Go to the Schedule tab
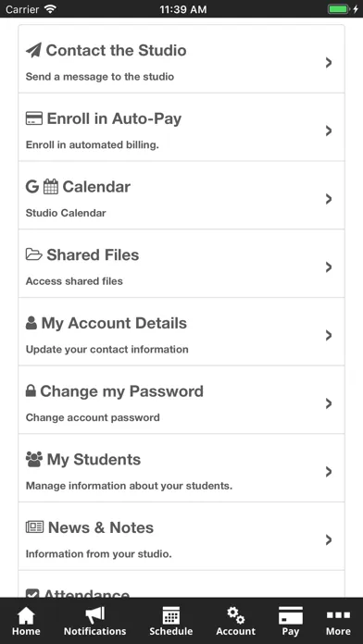Image resolution: width=363 pixels, height=644 pixels. (x=171, y=622)
